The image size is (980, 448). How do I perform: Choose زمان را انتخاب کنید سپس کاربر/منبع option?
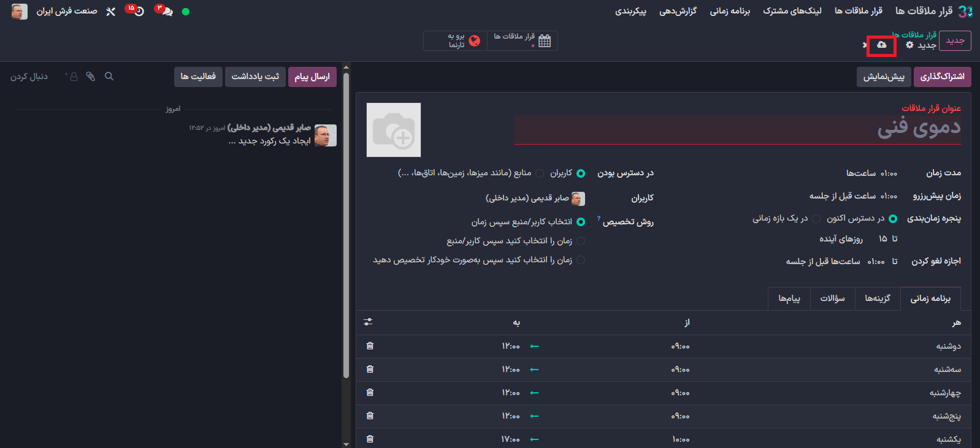[x=581, y=241]
